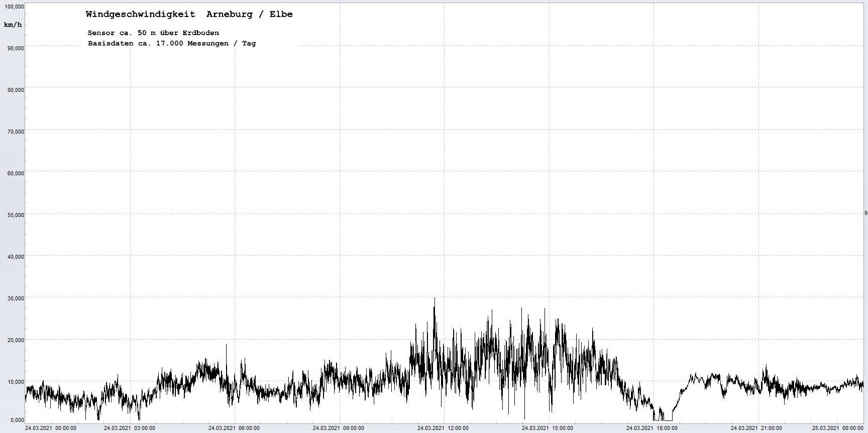
Task: Select the 'Sensor ca. 50 m über Erdboden' text
Action: (x=153, y=33)
